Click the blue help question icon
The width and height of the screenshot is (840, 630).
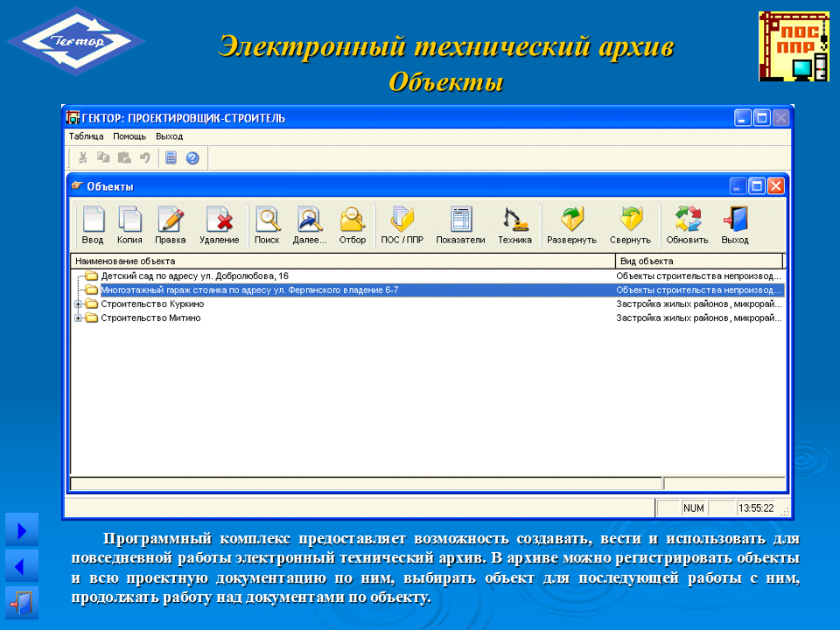point(192,158)
